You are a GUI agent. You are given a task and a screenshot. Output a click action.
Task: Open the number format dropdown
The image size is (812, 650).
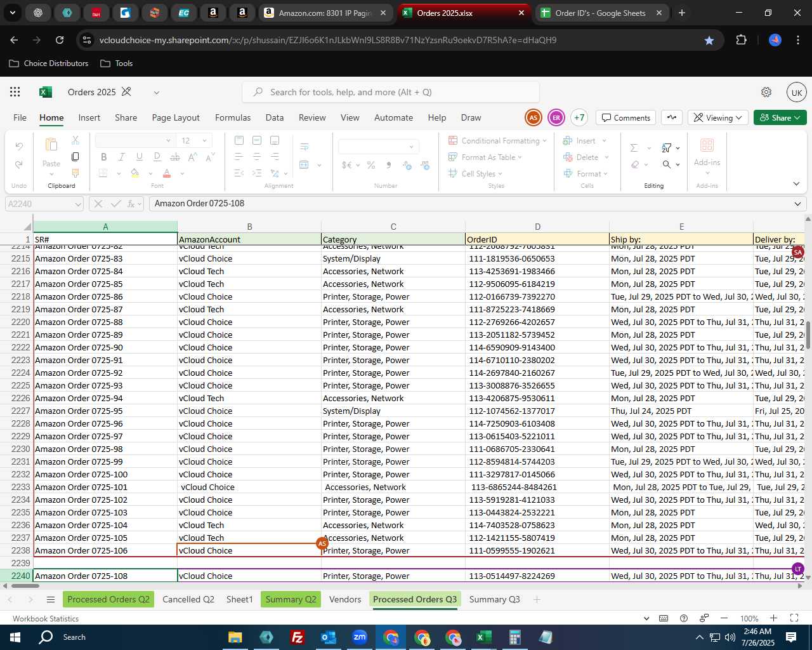click(x=411, y=147)
